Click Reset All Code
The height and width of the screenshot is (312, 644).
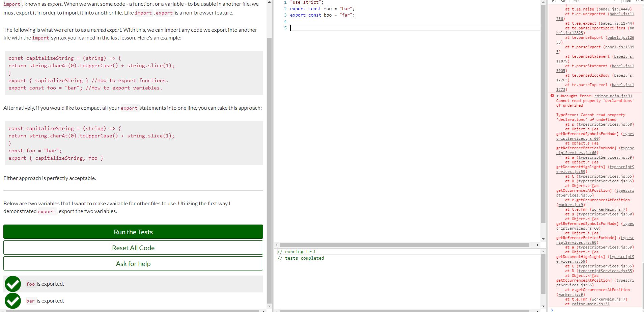point(133,248)
